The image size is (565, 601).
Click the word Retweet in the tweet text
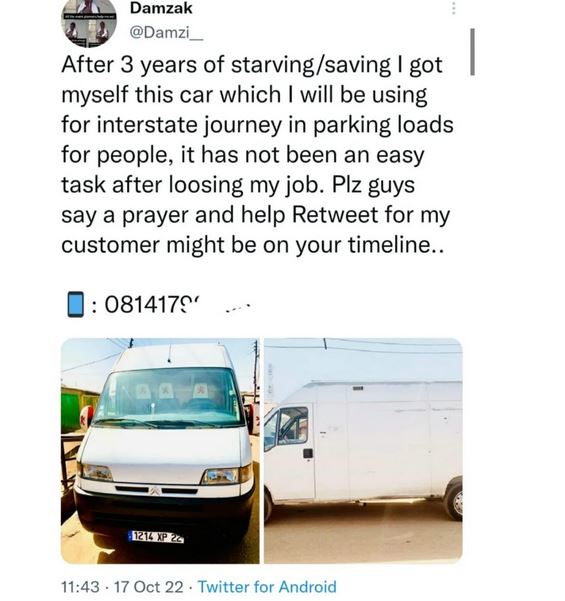pyautogui.click(x=335, y=215)
